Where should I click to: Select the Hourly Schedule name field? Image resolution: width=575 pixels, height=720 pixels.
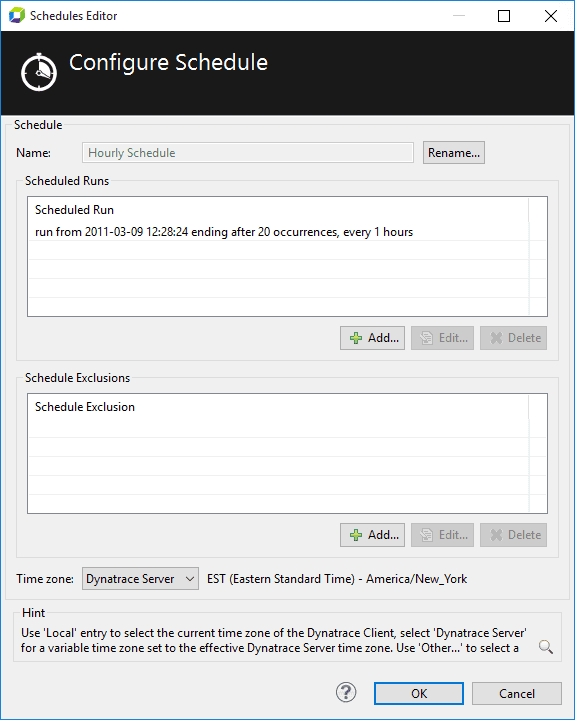pos(248,152)
